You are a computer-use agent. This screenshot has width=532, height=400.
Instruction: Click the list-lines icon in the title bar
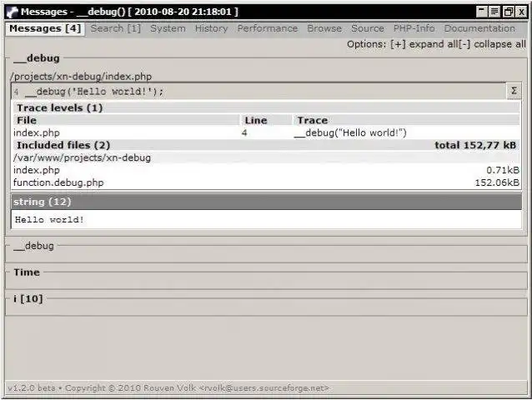[x=494, y=12]
